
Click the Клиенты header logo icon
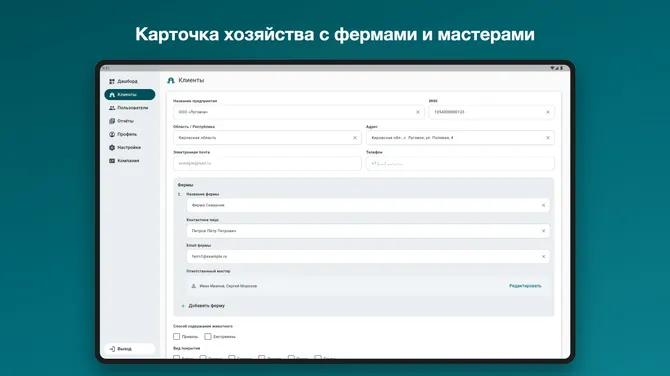(x=171, y=80)
